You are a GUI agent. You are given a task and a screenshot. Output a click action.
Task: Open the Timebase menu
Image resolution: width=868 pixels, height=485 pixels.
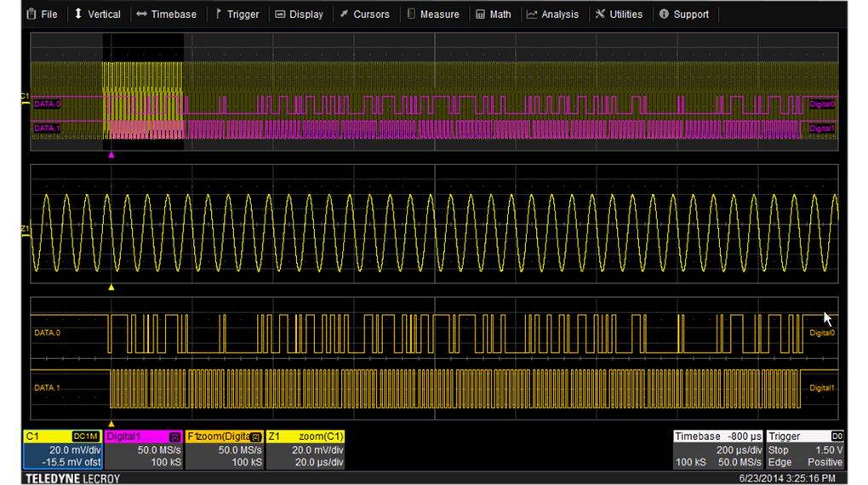167,14
